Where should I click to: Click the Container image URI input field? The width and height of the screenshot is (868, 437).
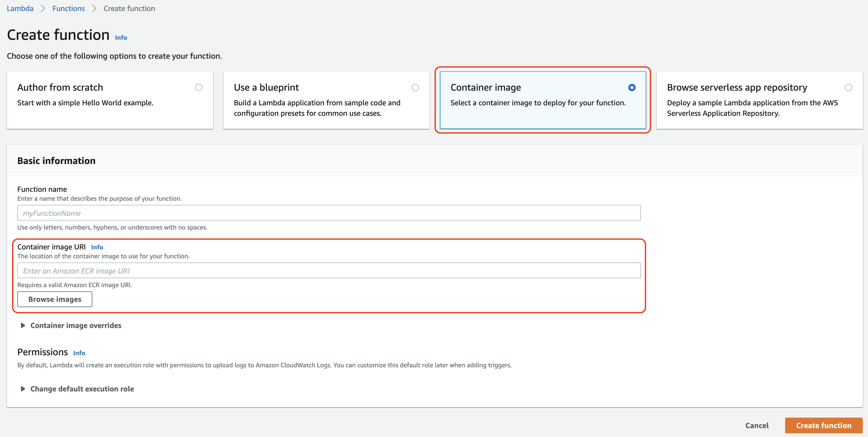329,271
